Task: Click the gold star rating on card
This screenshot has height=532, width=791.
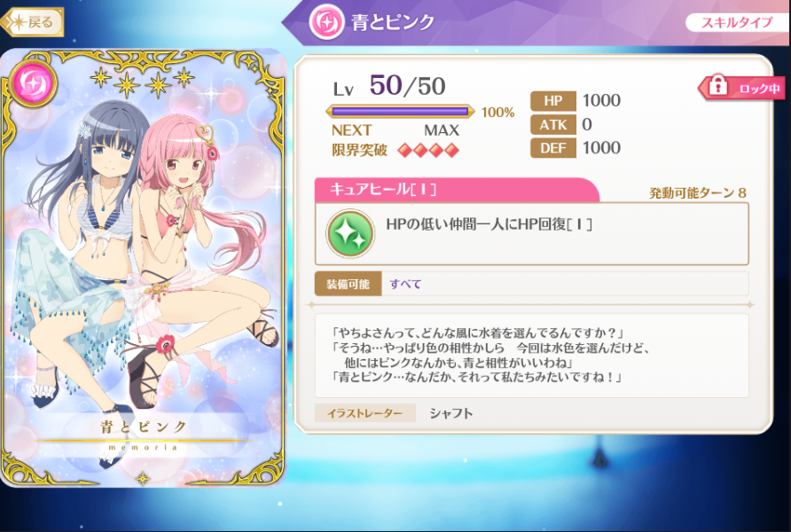Action: (142, 81)
